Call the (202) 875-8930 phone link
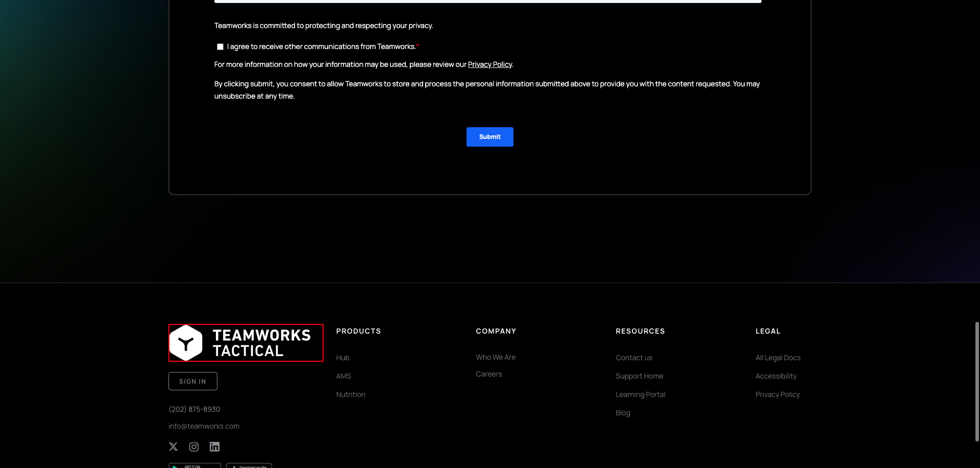This screenshot has width=980, height=468. pos(194,409)
